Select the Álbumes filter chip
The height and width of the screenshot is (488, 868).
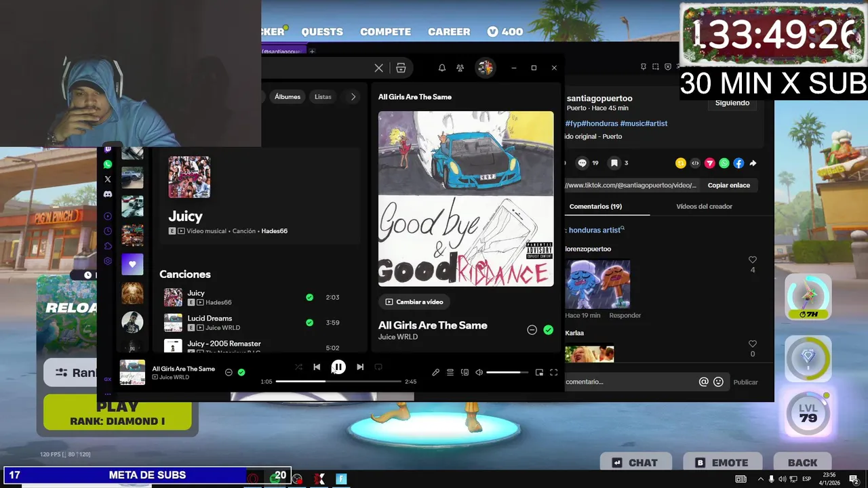pos(288,97)
